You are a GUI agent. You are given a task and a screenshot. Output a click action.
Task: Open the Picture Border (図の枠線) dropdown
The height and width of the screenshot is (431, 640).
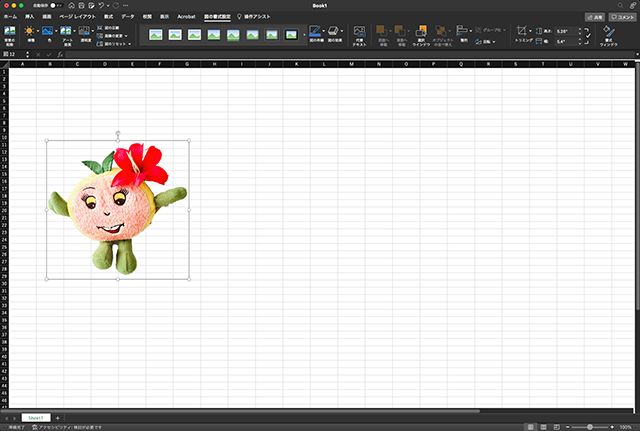pyautogui.click(x=323, y=33)
